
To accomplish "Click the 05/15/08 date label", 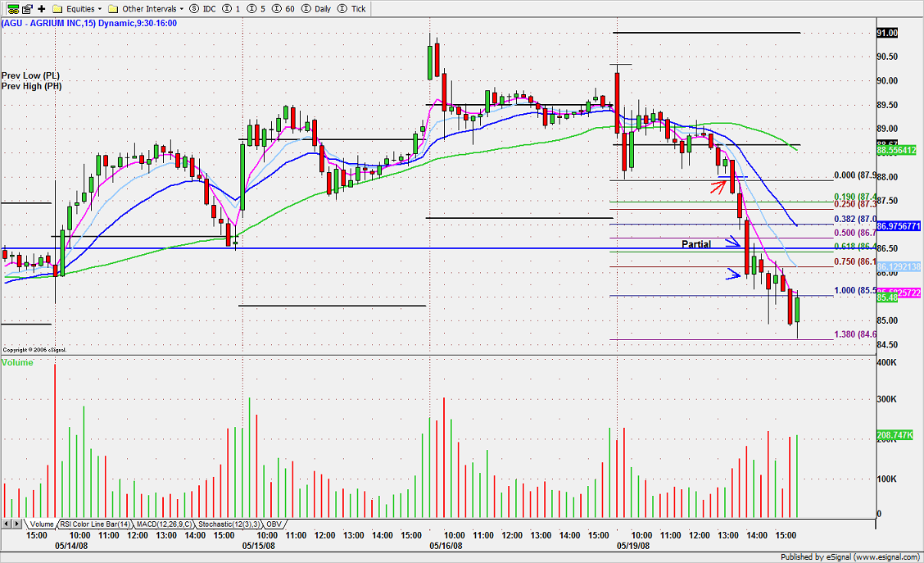I will (259, 546).
